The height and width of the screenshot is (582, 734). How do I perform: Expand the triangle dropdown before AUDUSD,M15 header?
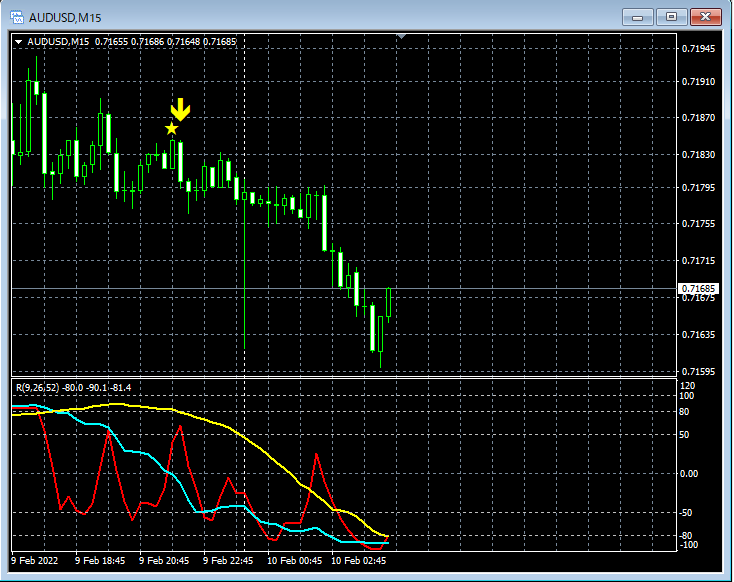(x=19, y=42)
